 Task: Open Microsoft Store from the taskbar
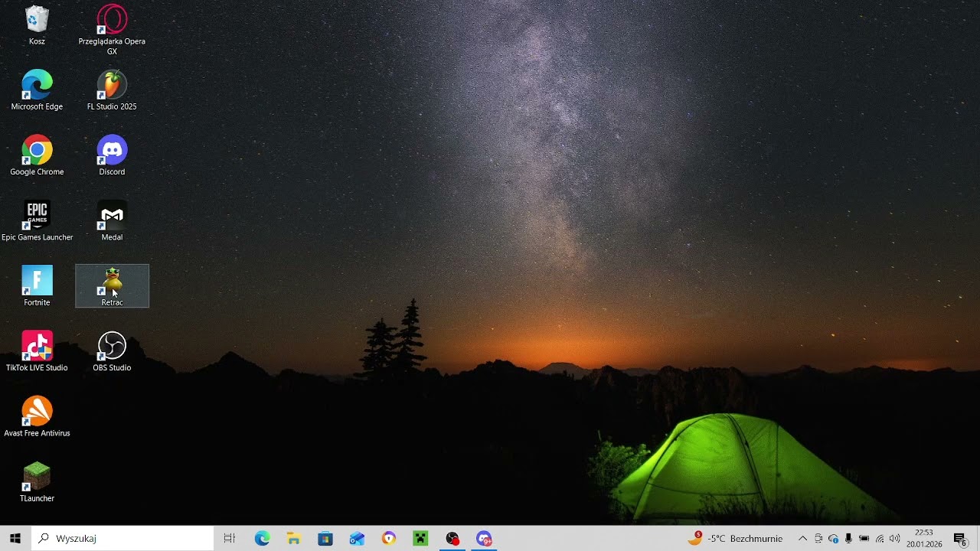pos(325,538)
